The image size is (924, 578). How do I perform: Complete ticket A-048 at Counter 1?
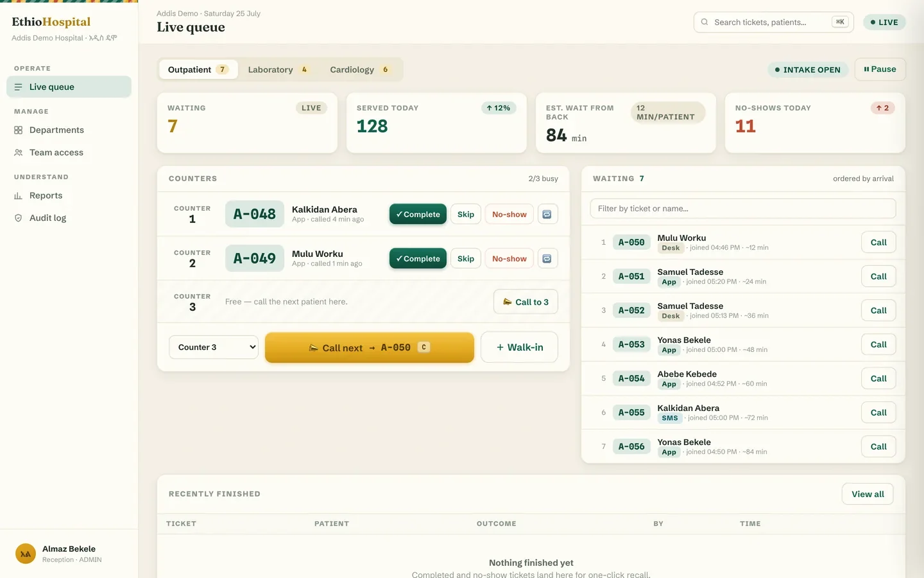click(418, 215)
